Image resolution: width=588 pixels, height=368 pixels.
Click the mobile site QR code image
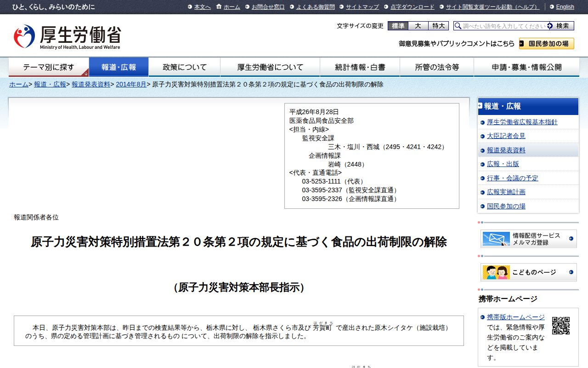(561, 325)
